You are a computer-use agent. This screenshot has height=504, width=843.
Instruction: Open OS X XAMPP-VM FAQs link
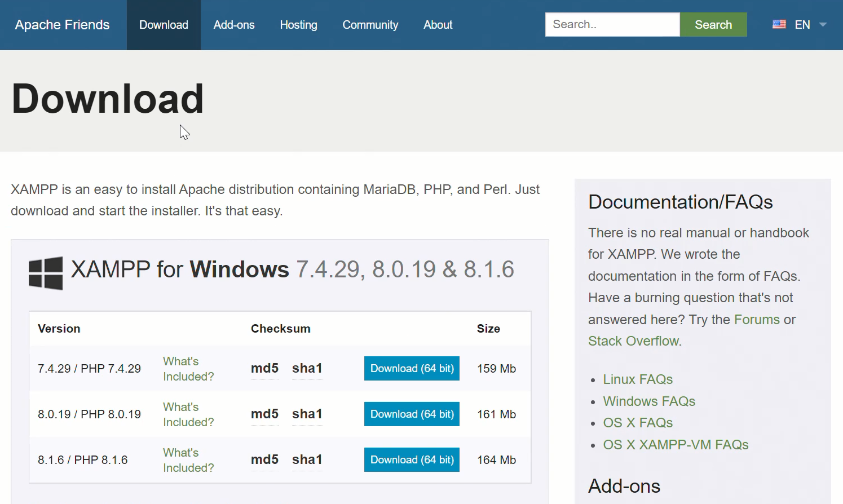[676, 445]
